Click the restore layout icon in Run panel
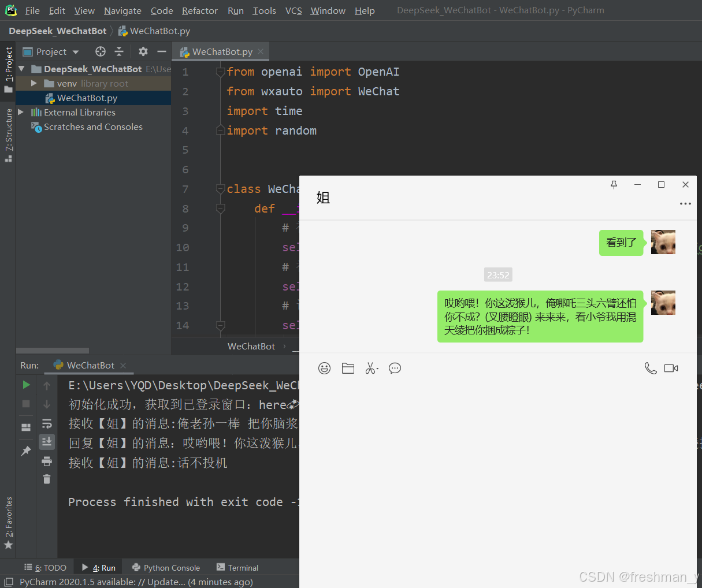 point(26,427)
